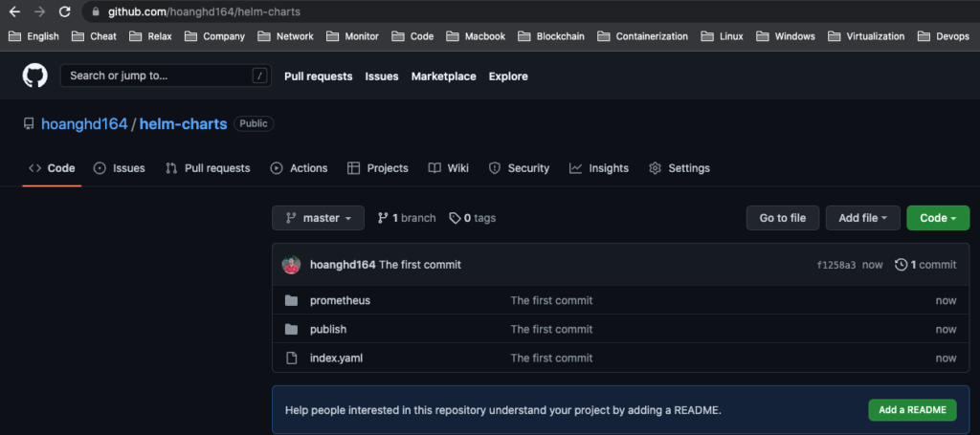The width and height of the screenshot is (980, 435).
Task: Focus the Search or jump to field
Action: coord(166,76)
